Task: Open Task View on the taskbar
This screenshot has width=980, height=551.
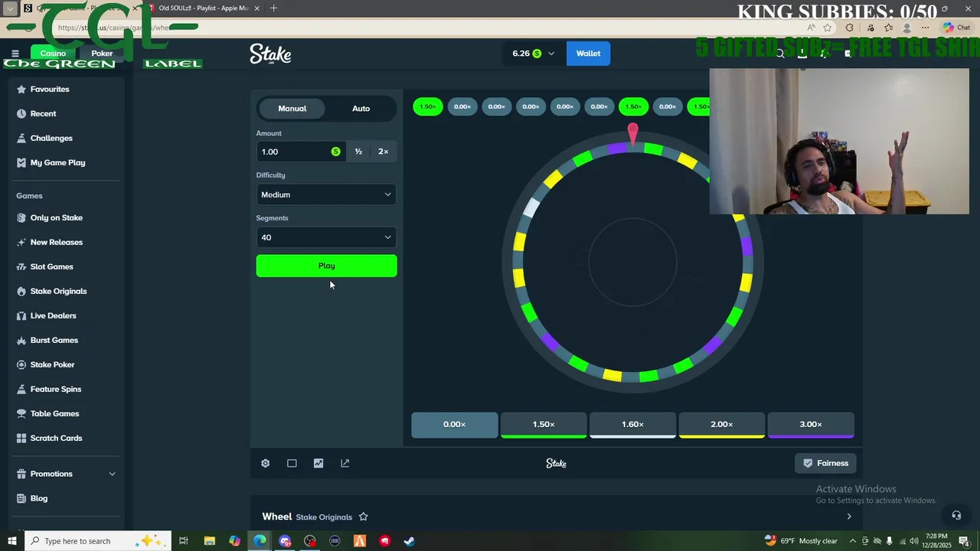Action: click(x=184, y=541)
